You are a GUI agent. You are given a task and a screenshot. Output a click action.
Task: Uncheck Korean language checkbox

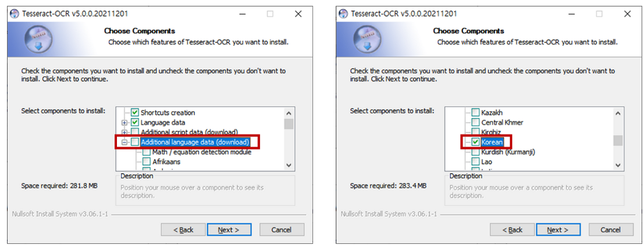point(475,142)
